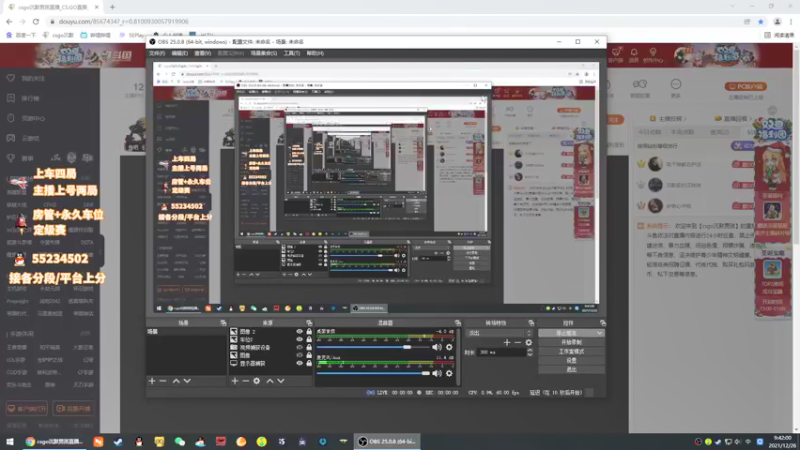
Task: Undock the scenes panel with its float icon
Action: coord(223,323)
